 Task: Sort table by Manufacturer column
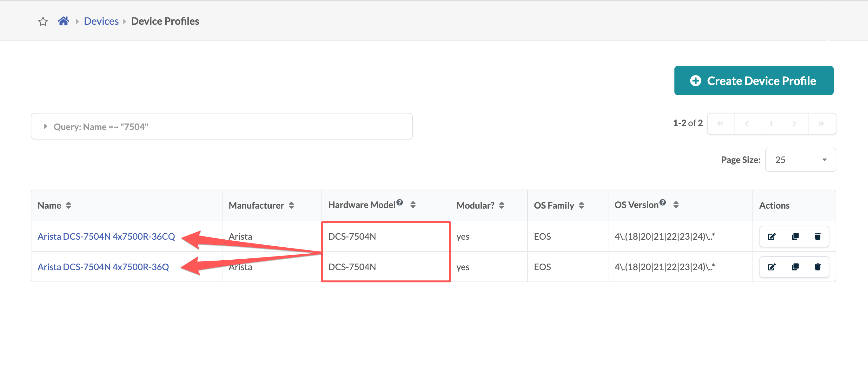coord(291,205)
